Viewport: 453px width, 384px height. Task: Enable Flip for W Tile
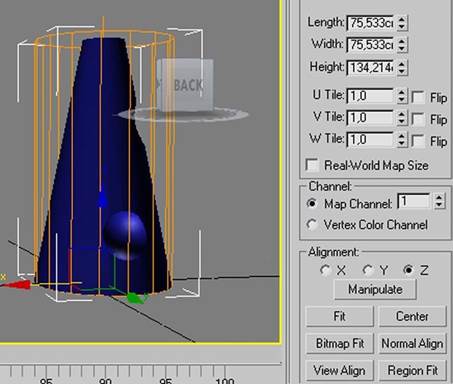click(418, 141)
